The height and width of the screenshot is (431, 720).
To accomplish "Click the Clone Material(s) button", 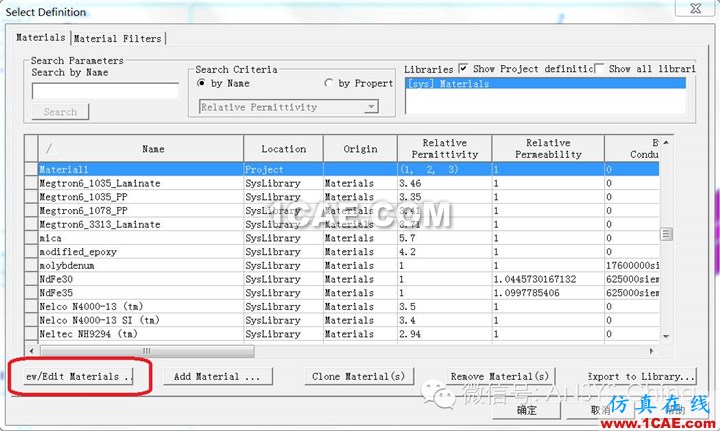I will coord(358,377).
